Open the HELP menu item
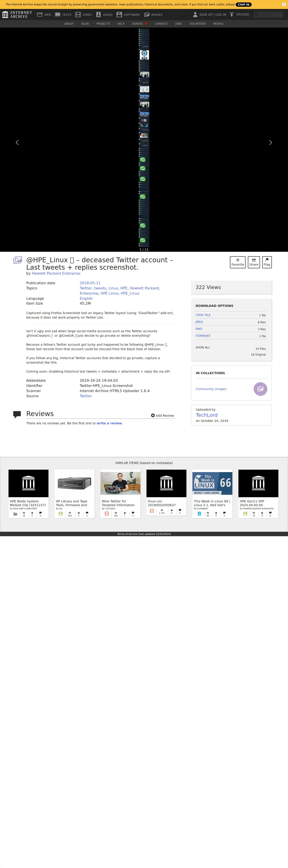The image size is (288, 868). click(x=121, y=24)
